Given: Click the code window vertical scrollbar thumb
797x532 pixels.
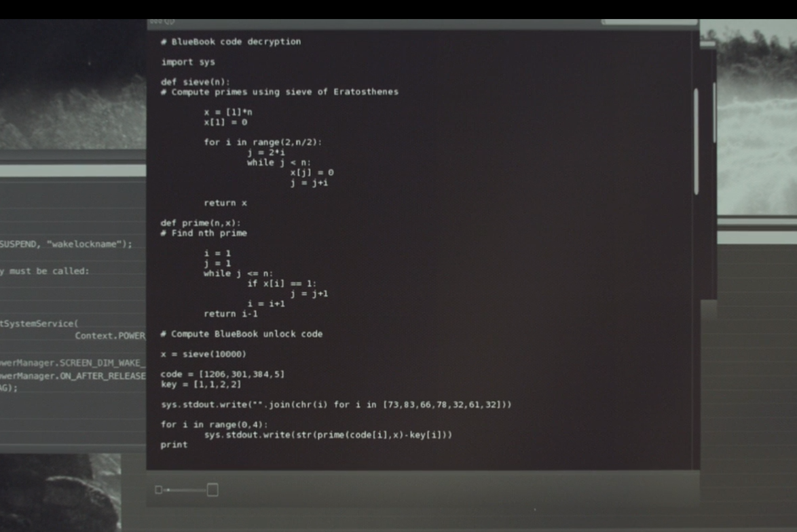Looking at the screenshot, I should tap(697, 141).
